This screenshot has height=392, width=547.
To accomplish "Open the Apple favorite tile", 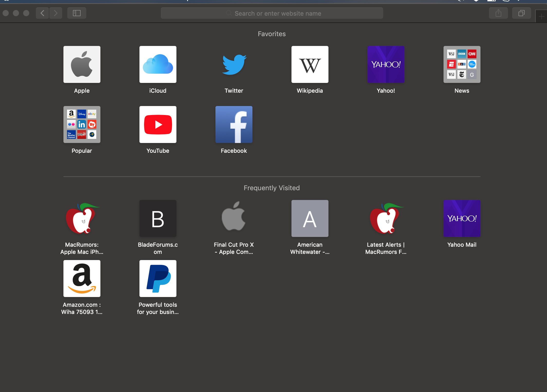I will pos(82,64).
